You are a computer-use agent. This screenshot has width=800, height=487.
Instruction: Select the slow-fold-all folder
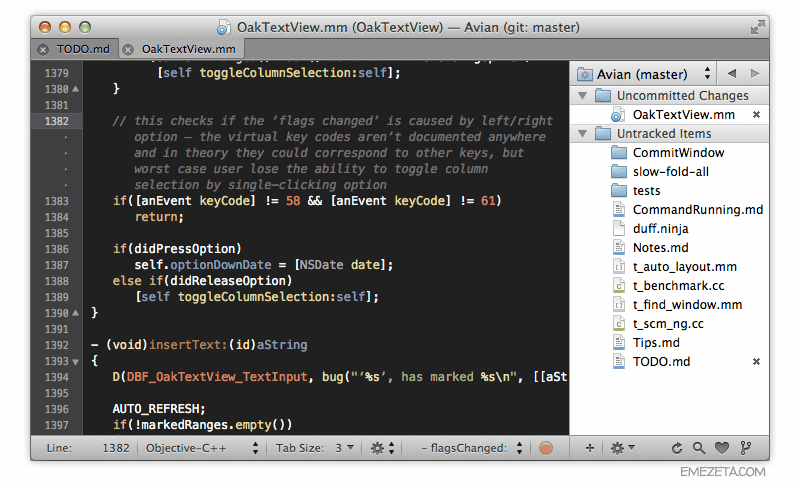(x=670, y=172)
